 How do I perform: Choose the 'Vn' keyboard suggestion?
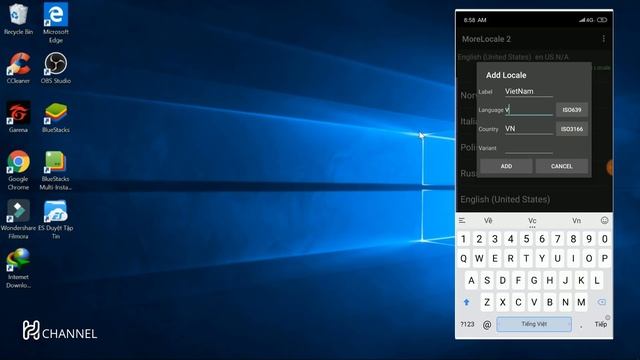coord(576,220)
